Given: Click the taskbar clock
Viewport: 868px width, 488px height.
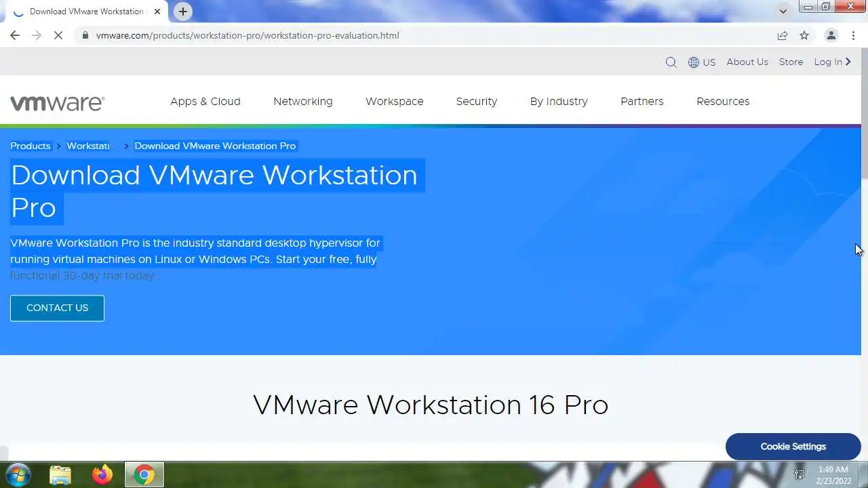Looking at the screenshot, I should tap(833, 475).
